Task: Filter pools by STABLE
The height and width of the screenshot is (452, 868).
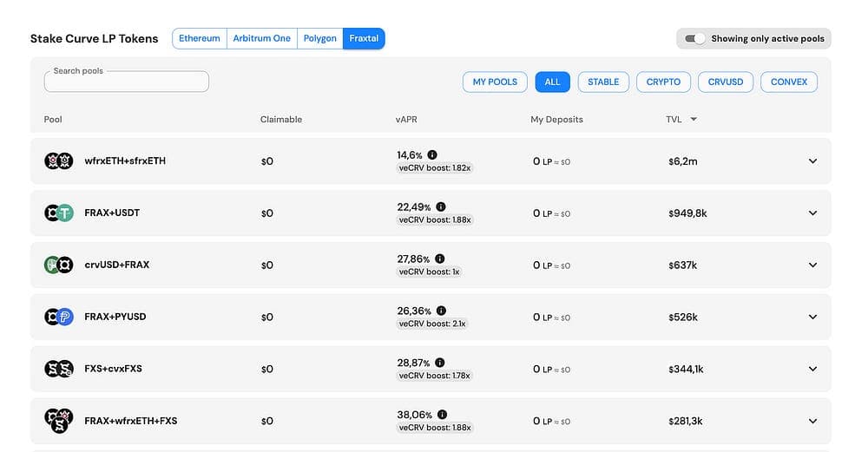Action: point(603,82)
